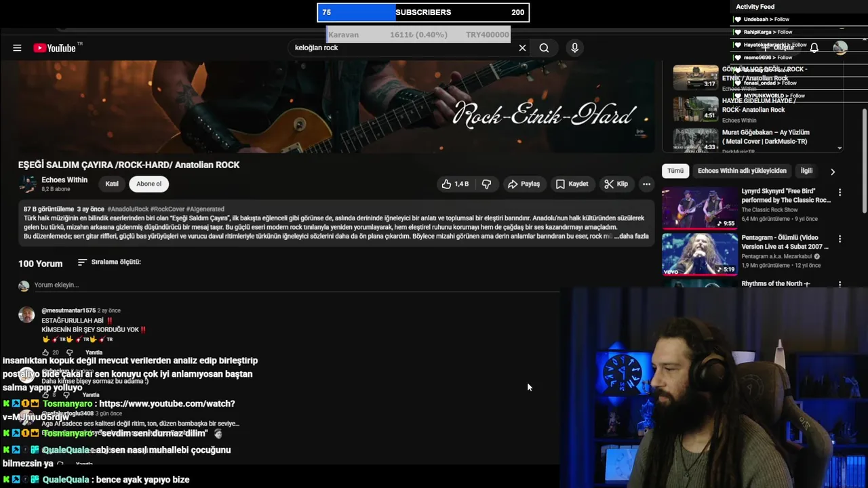868x488 pixels.
Task: Dislike the mesutmantar1575 comment
Action: pos(69,352)
